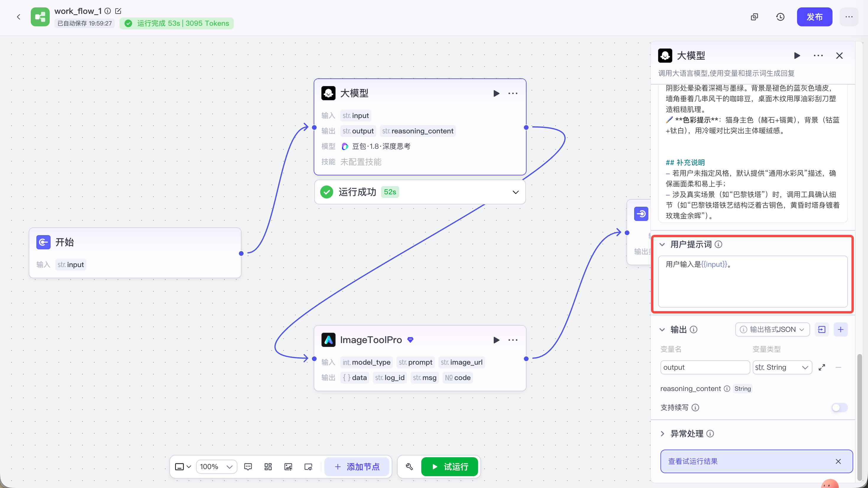Collapse the 输出 section
Image resolution: width=868 pixels, height=488 pixels.
(x=662, y=329)
